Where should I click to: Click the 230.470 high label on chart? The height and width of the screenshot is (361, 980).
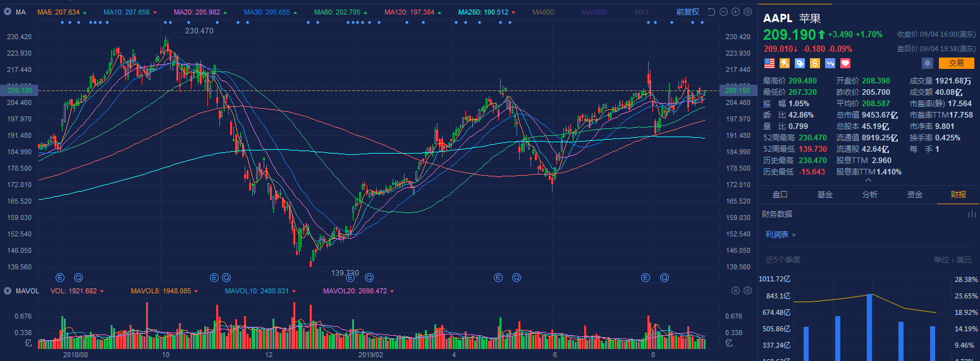point(199,30)
